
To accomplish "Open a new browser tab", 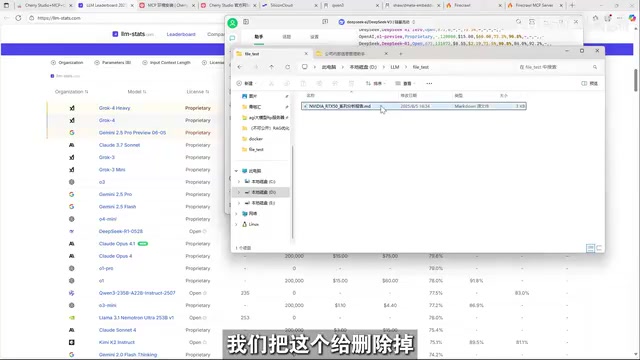I will coord(572,5).
